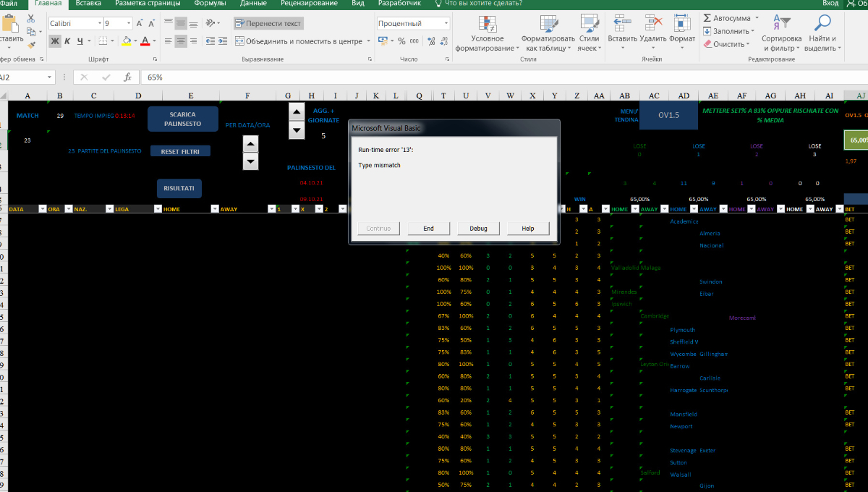Click the up spinner under PER DATA/ORA

click(x=250, y=143)
